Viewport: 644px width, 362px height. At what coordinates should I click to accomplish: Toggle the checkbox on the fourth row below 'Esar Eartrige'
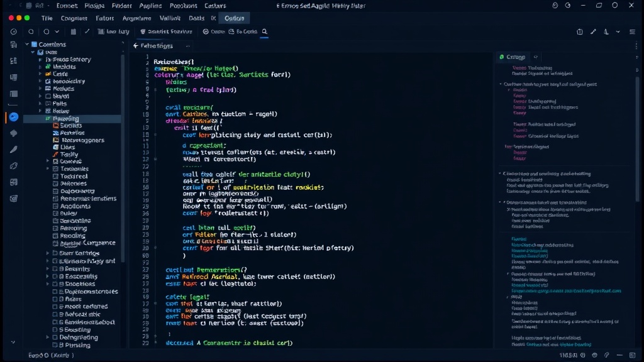pyautogui.click(x=55, y=283)
